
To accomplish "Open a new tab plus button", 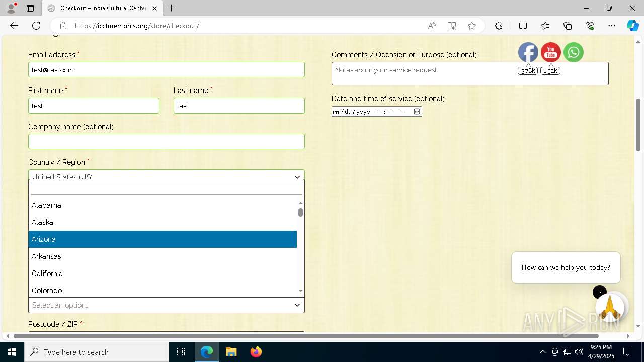I will tap(172, 8).
